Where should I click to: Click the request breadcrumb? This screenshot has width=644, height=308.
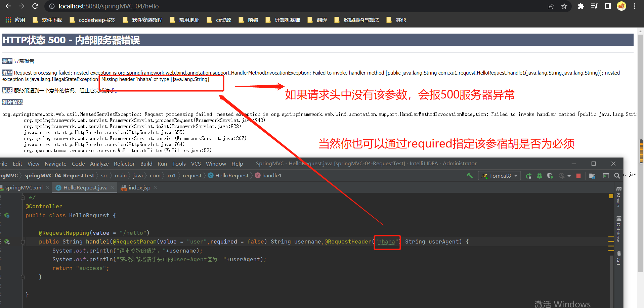(x=192, y=175)
